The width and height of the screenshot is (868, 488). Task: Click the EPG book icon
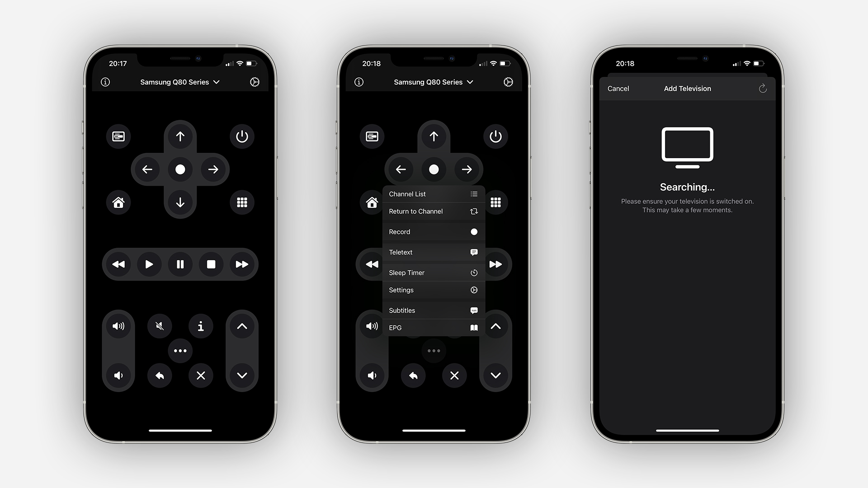(473, 327)
